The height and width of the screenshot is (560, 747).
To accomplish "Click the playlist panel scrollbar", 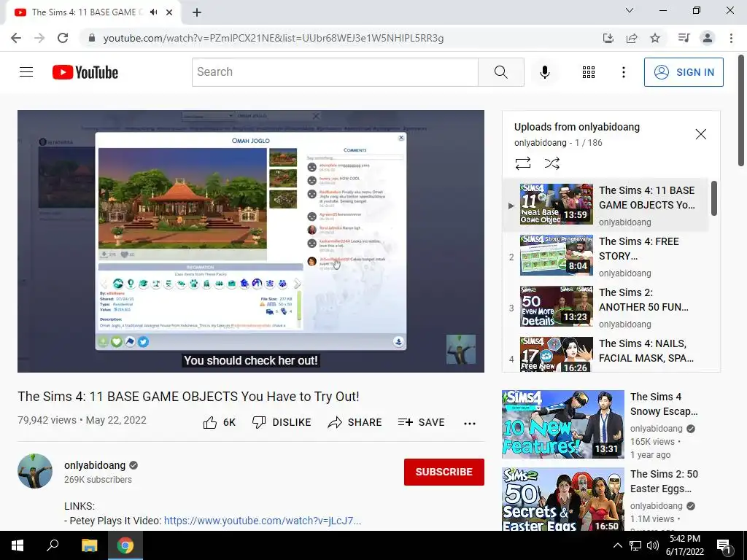I will coord(713,198).
